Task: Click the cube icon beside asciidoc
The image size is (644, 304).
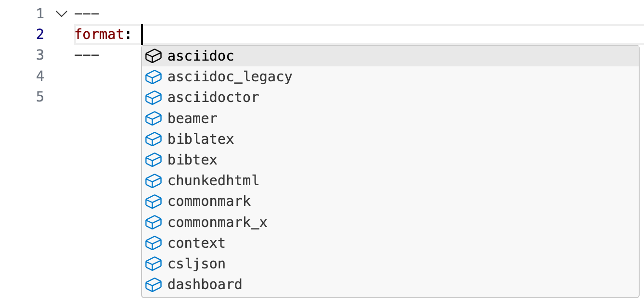Action: click(x=153, y=56)
